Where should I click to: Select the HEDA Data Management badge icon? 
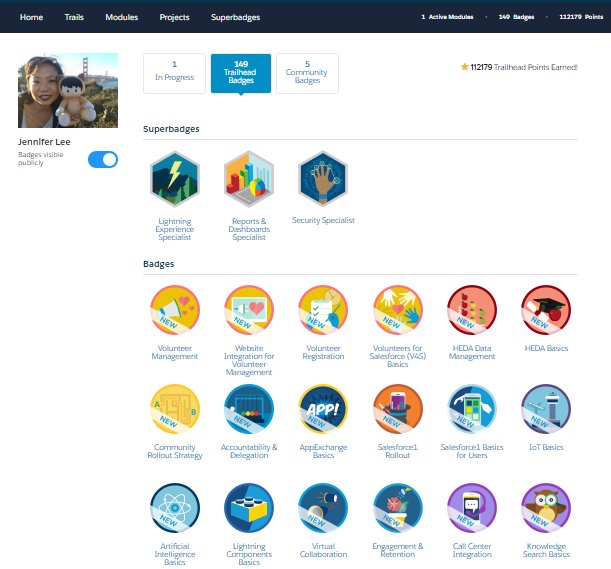click(472, 310)
